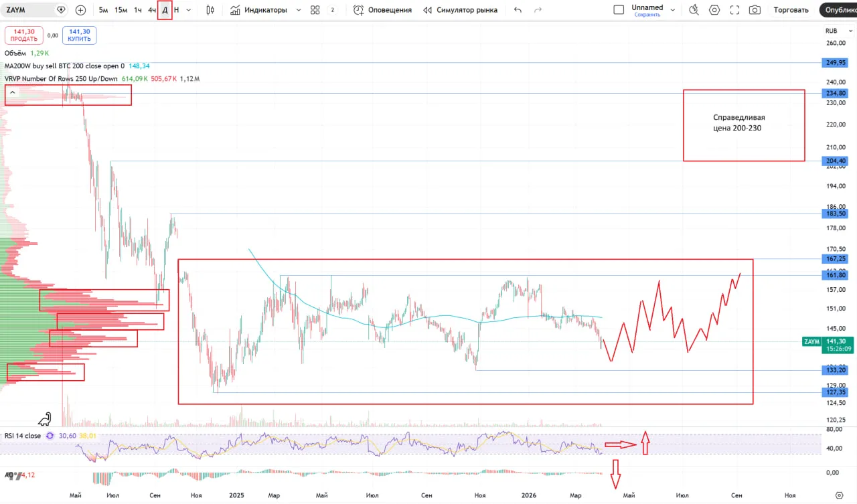Open the Оповещения alerts menu

point(382,10)
